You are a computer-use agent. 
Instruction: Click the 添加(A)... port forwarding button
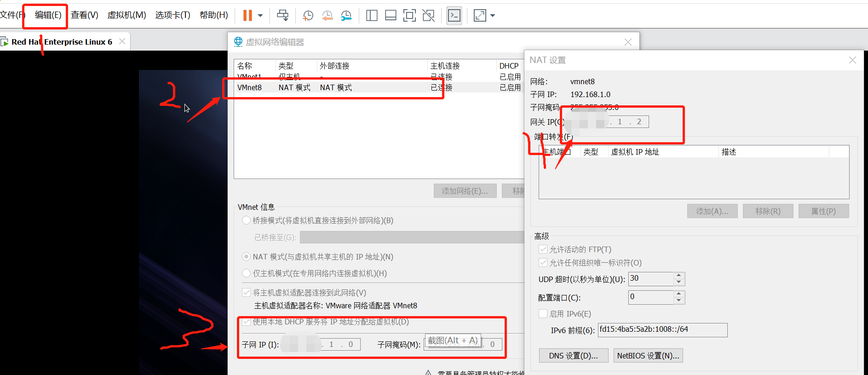tap(713, 211)
